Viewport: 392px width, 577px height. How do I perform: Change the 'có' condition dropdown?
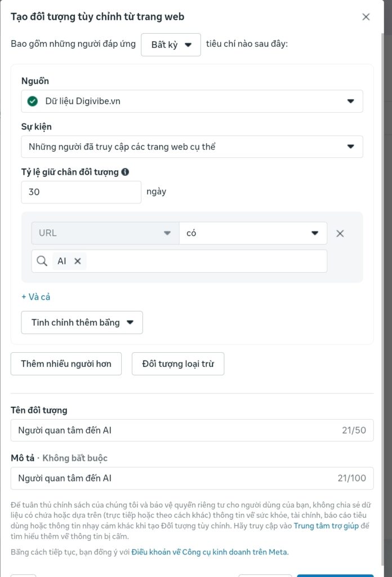(x=252, y=233)
